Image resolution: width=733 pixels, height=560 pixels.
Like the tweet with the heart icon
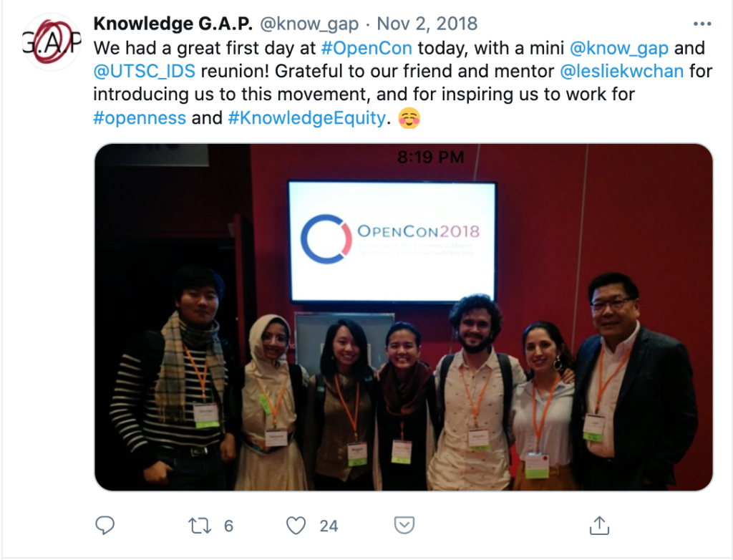pyautogui.click(x=296, y=526)
